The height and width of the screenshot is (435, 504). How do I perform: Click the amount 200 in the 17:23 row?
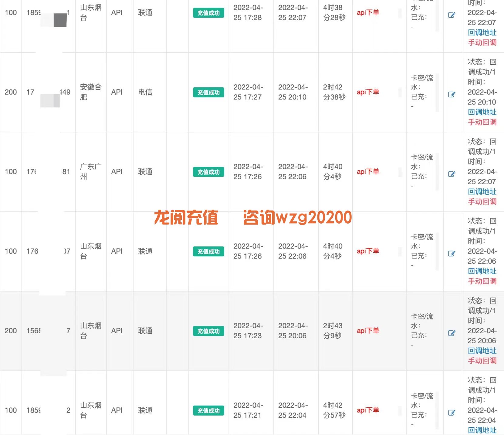pyautogui.click(x=11, y=330)
